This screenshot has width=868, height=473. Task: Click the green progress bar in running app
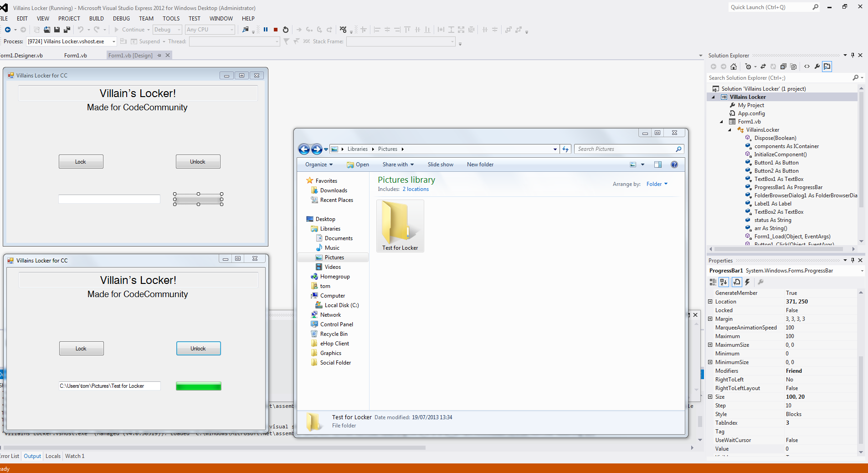click(199, 386)
